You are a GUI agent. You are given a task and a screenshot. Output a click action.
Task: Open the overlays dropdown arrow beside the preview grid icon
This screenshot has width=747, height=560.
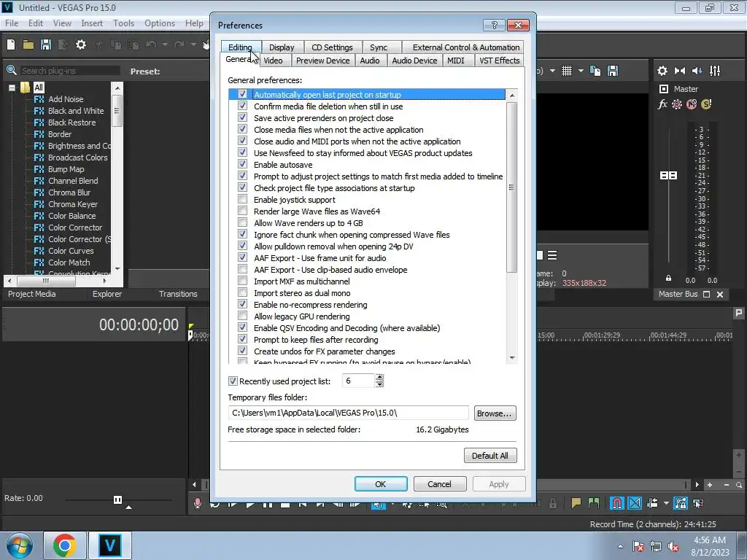click(581, 71)
